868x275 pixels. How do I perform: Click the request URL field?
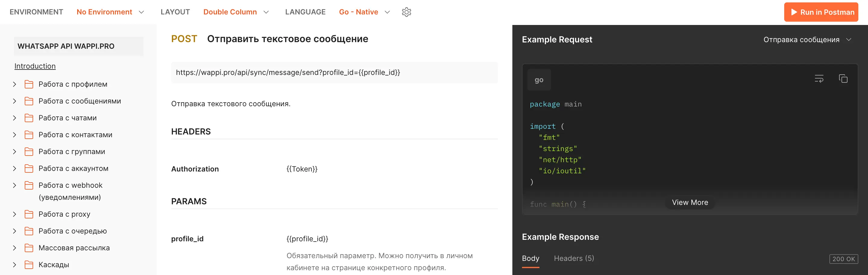click(334, 72)
